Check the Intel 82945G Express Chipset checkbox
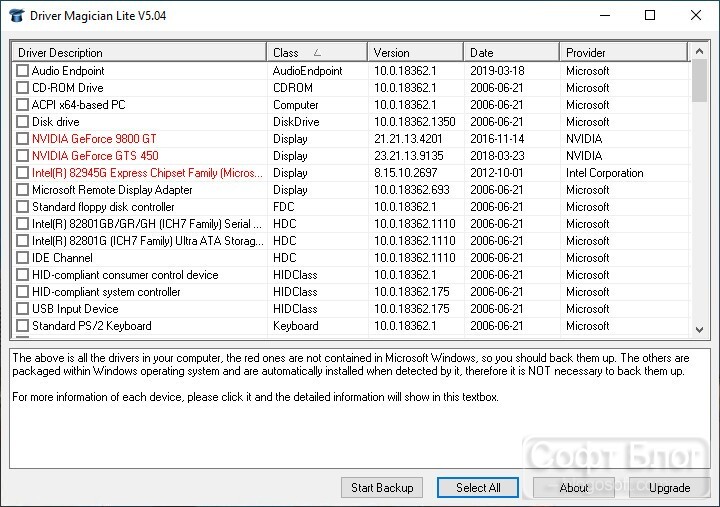The image size is (720, 507). tap(22, 173)
